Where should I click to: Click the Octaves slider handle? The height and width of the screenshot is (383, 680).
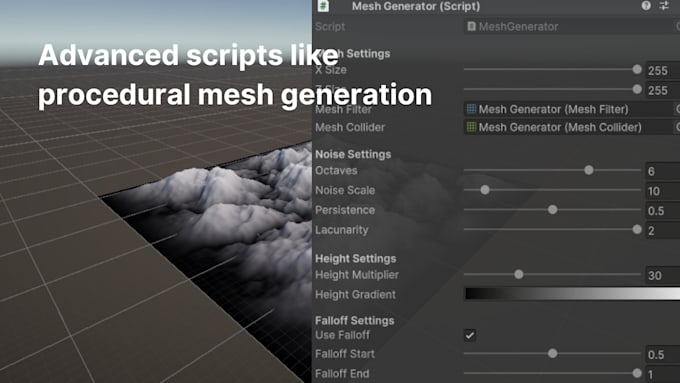588,170
